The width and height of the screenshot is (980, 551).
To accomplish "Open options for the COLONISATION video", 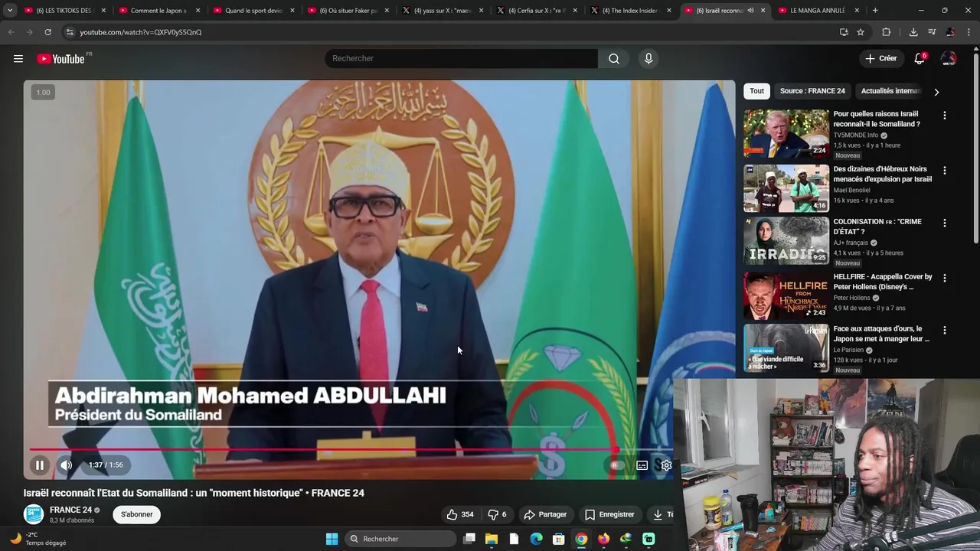I will pos(944,223).
